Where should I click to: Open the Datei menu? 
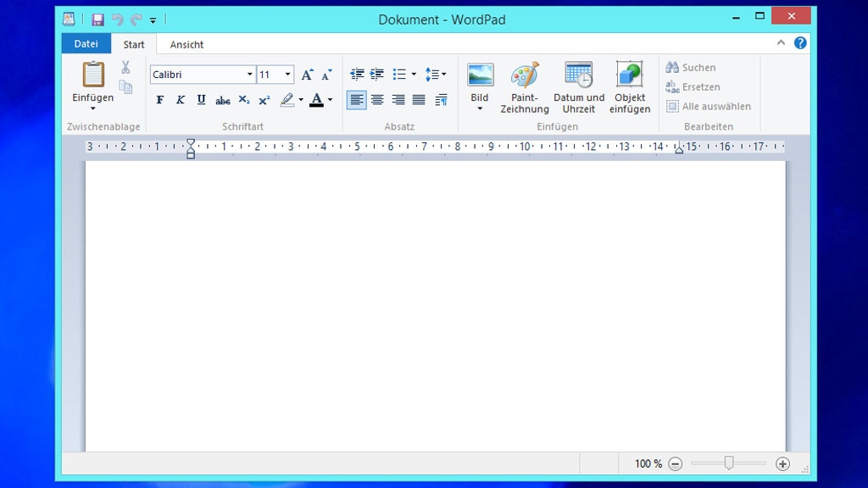click(86, 44)
